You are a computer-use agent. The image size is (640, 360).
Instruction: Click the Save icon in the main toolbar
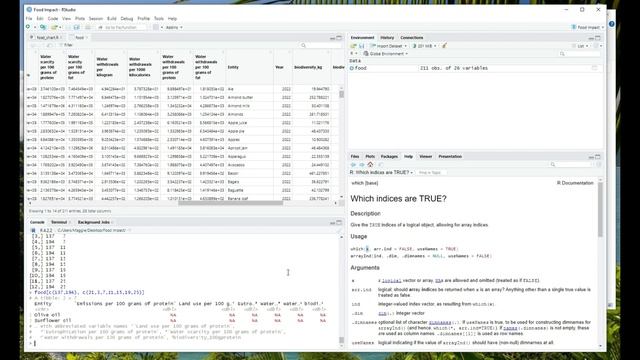click(69, 27)
